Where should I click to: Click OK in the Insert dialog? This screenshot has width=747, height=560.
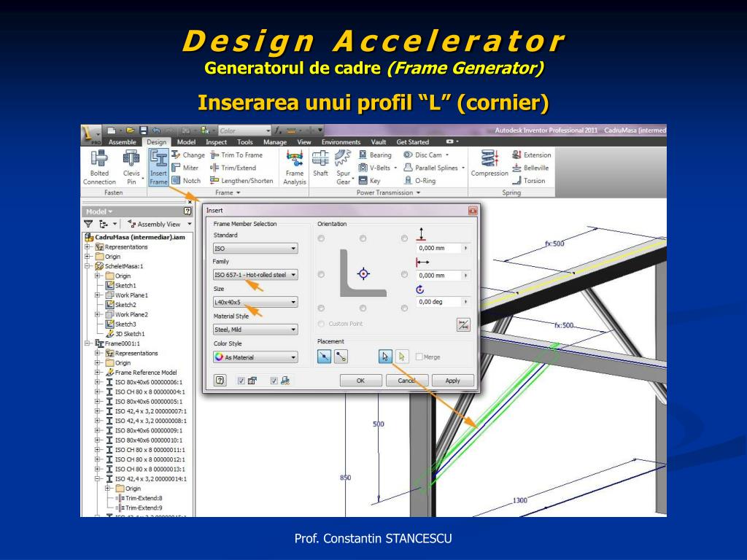(360, 381)
